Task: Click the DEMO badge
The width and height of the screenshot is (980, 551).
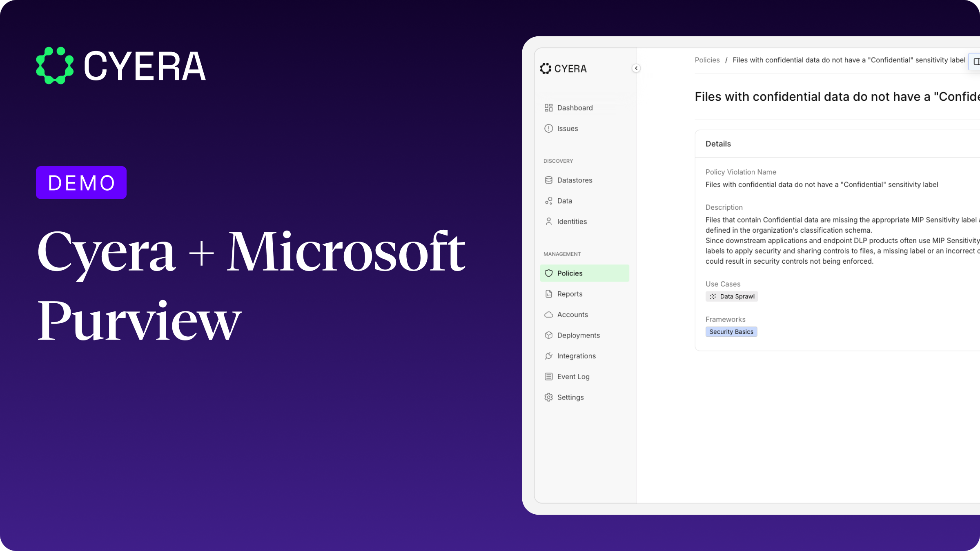Action: 81,182
